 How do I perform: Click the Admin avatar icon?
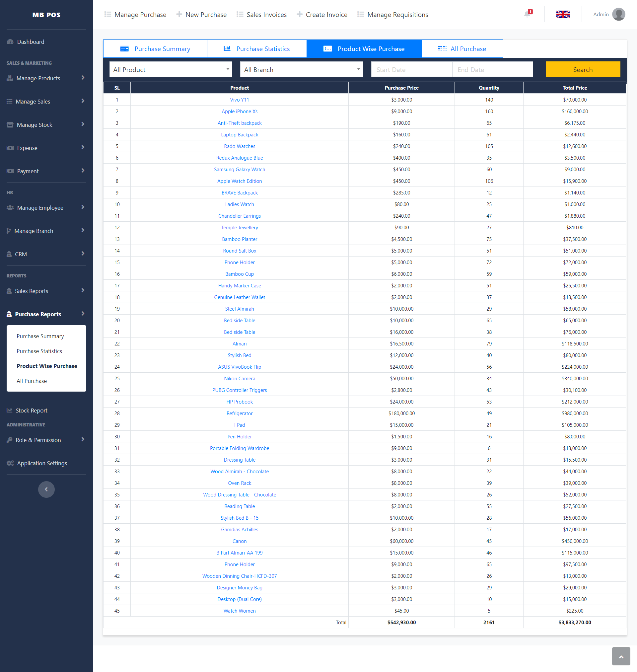click(618, 14)
